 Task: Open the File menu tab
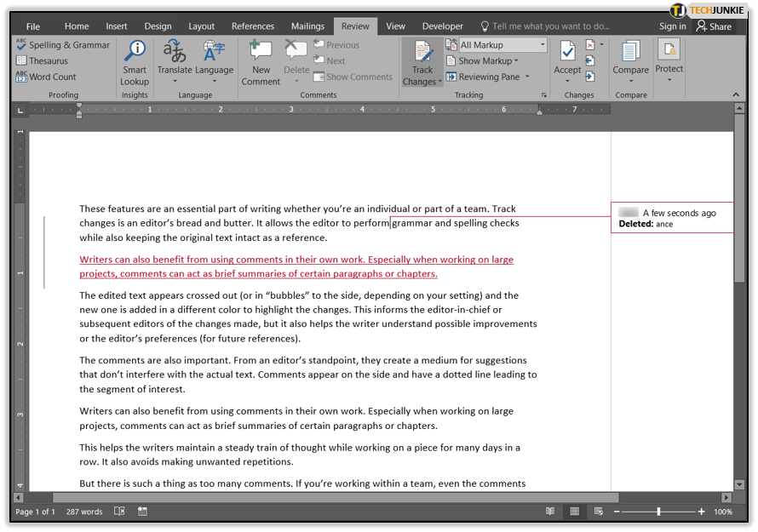pos(33,26)
